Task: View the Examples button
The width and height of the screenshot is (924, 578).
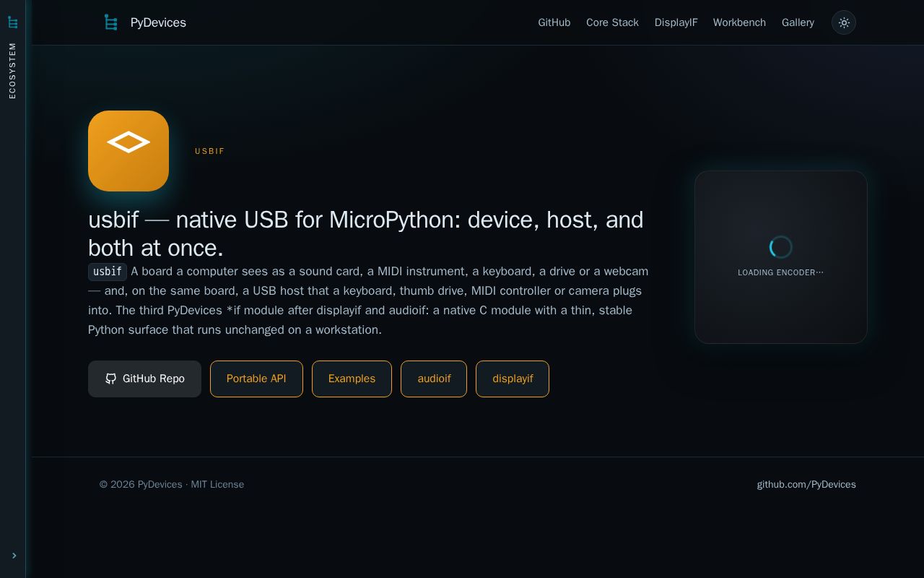Action: 352,379
